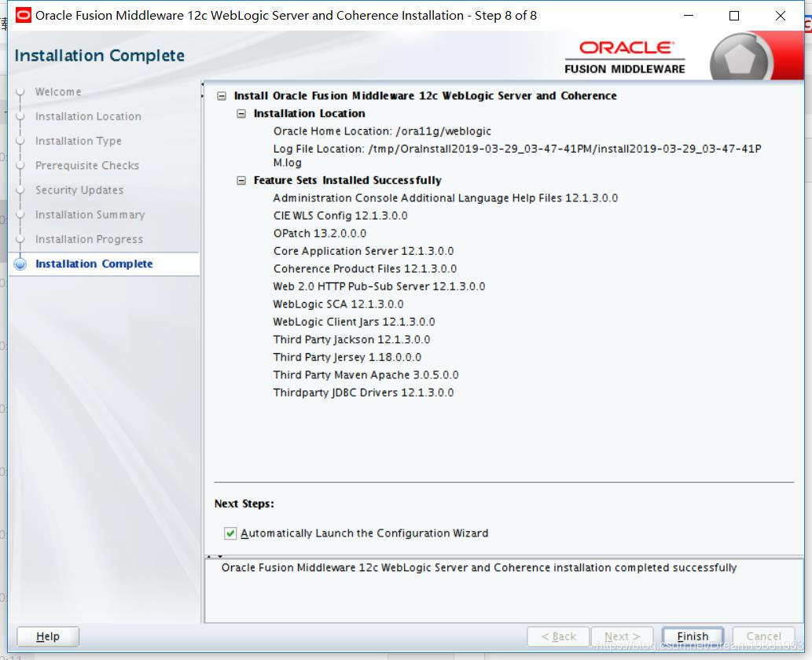Click the Help button
The image size is (812, 660).
click(48, 636)
